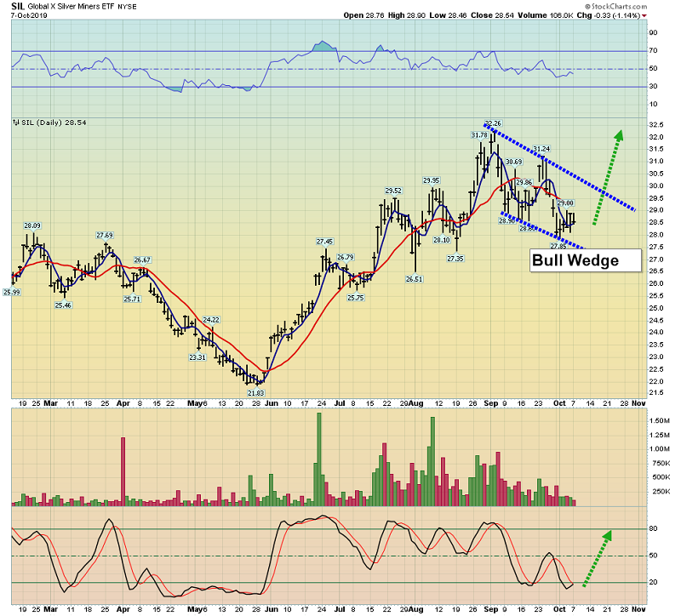
Task: Click the 1.50M volume axis tick
Action: 659,420
